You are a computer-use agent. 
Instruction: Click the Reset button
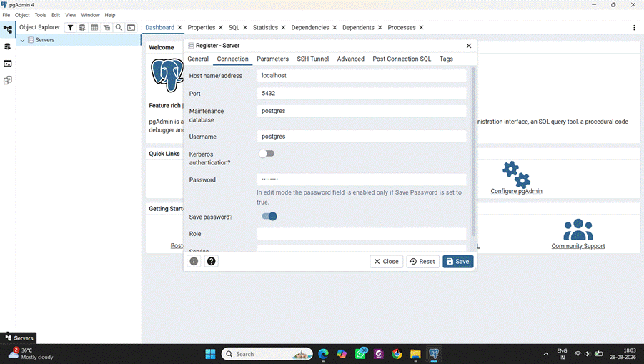pos(422,261)
